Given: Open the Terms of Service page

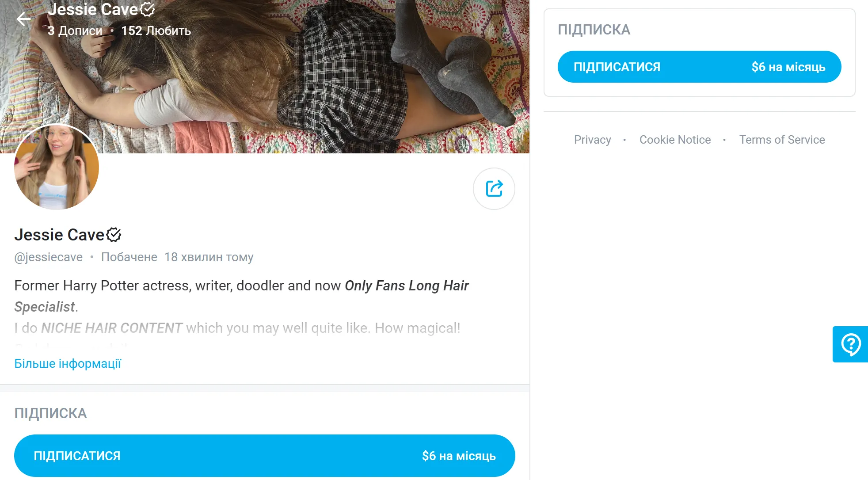Looking at the screenshot, I should pyautogui.click(x=782, y=139).
